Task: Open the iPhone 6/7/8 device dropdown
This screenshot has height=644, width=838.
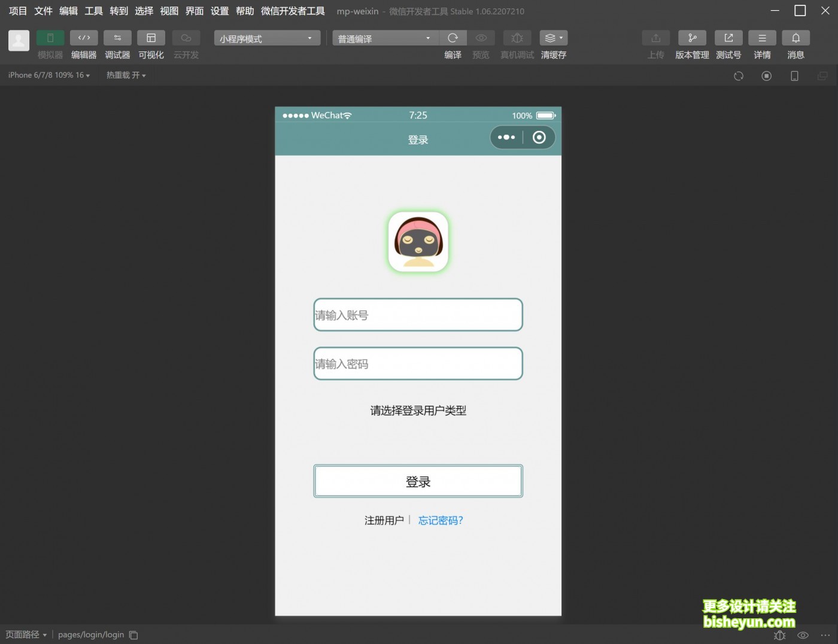Action: 49,75
